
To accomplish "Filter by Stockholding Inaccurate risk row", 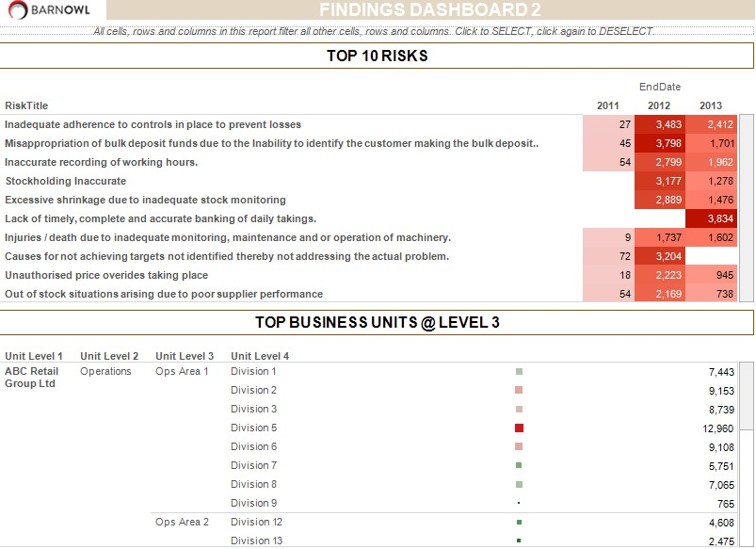I will coord(66,181).
